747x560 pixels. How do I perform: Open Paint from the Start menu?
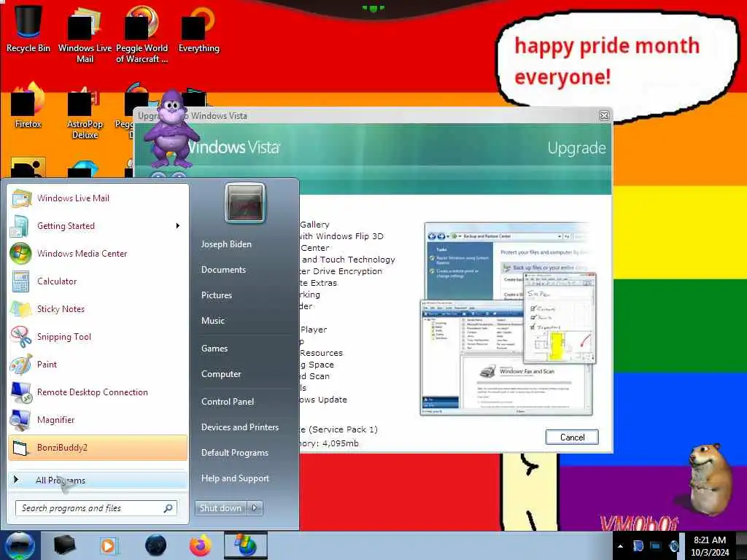(x=98, y=365)
